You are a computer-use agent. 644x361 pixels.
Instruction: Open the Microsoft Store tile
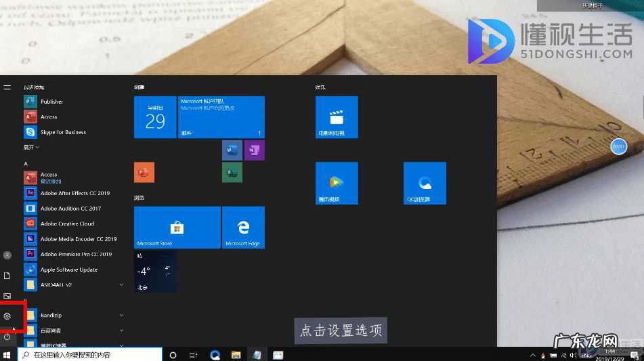pos(177,228)
